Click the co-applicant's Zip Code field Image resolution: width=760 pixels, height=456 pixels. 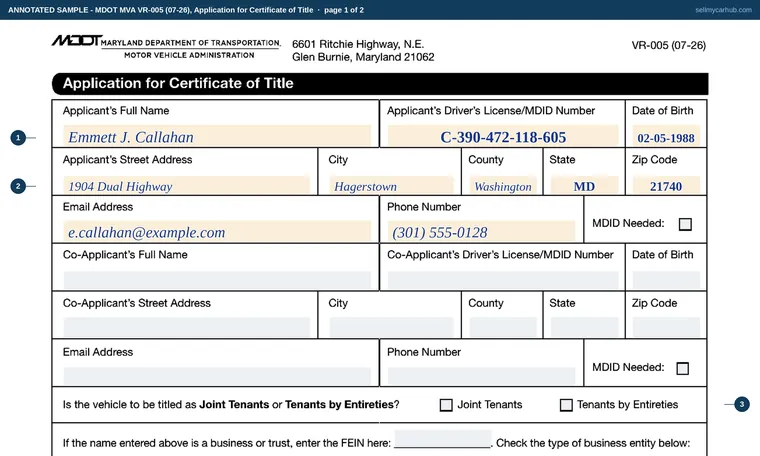666,327
